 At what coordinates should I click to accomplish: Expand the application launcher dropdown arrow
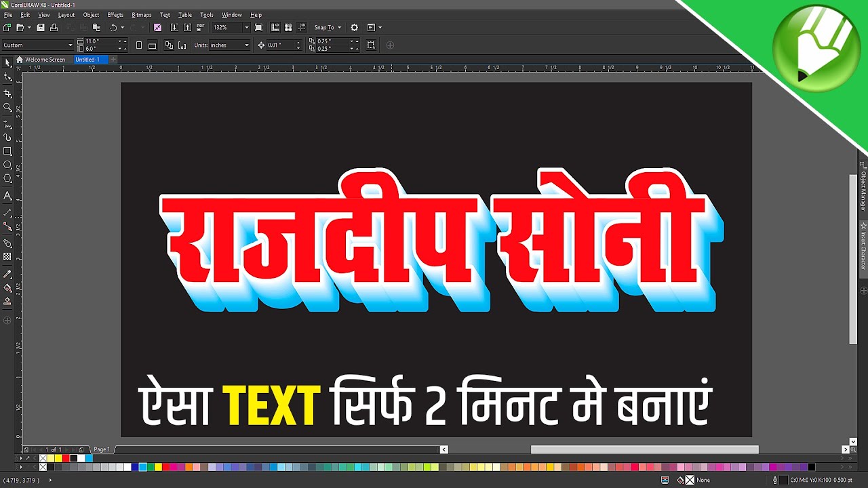coord(380,28)
